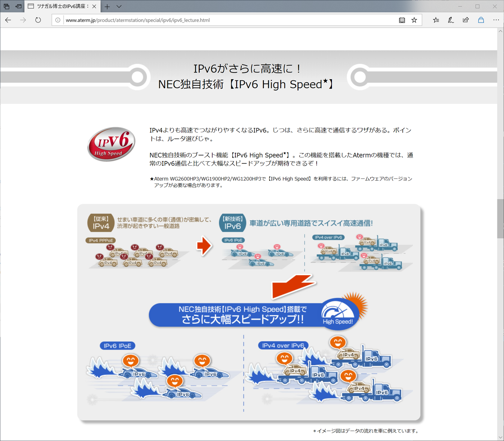Click the address bar URL
504x441 pixels.
138,20
